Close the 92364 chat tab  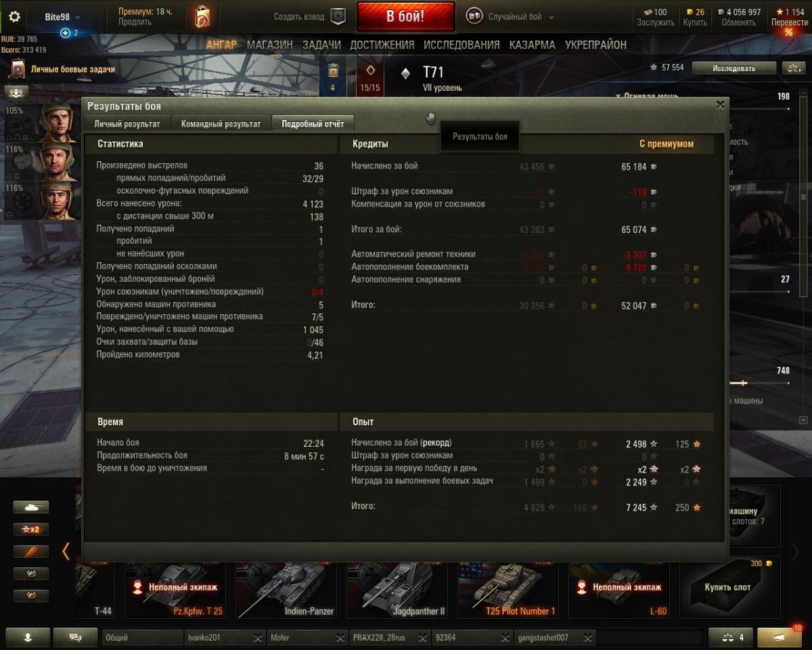[505, 637]
